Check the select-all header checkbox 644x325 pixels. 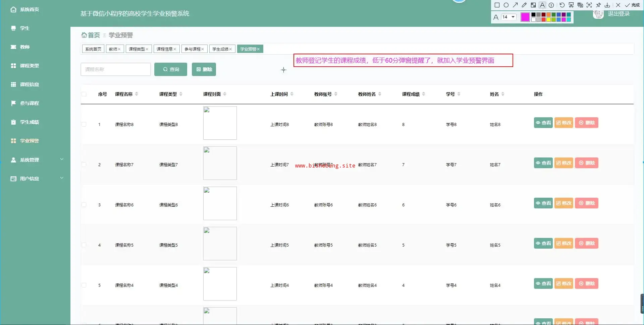(x=84, y=94)
